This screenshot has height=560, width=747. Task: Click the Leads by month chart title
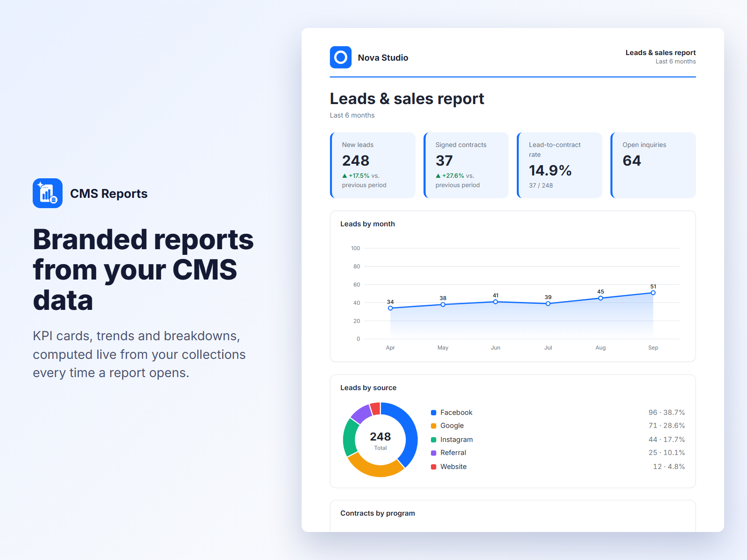(367, 224)
